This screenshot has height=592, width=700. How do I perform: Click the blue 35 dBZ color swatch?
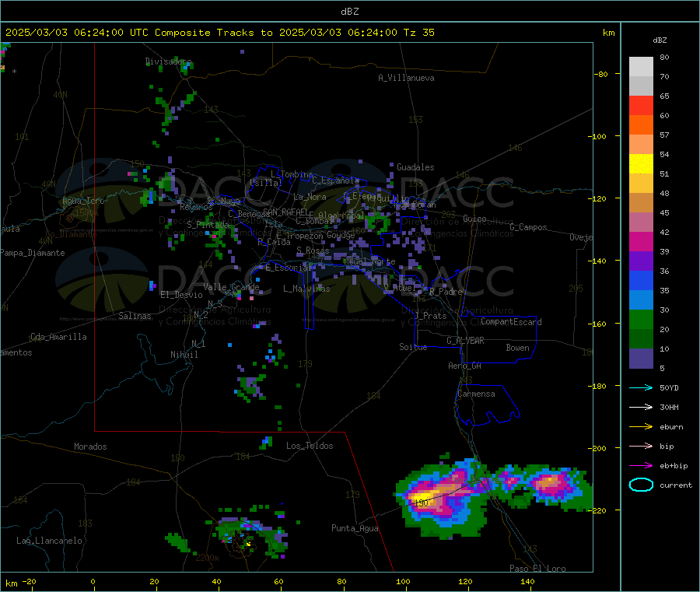(x=641, y=280)
